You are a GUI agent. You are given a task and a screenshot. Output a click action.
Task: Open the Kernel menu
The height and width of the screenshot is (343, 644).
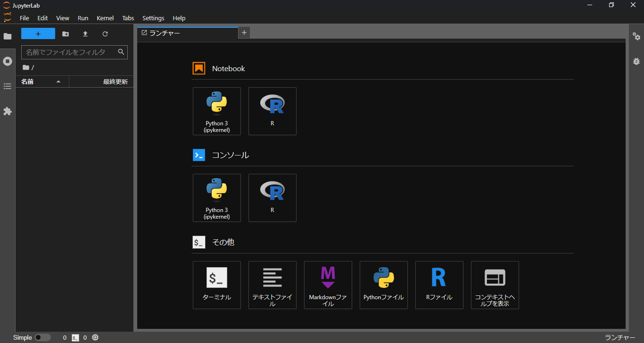pos(105,18)
